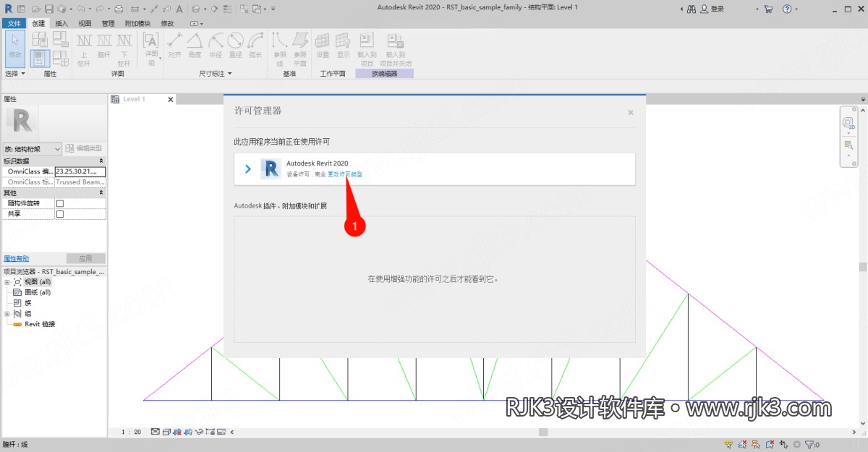Image resolution: width=868 pixels, height=452 pixels.
Task: Click the Save icon in quick access toolbar
Action: click(49, 9)
